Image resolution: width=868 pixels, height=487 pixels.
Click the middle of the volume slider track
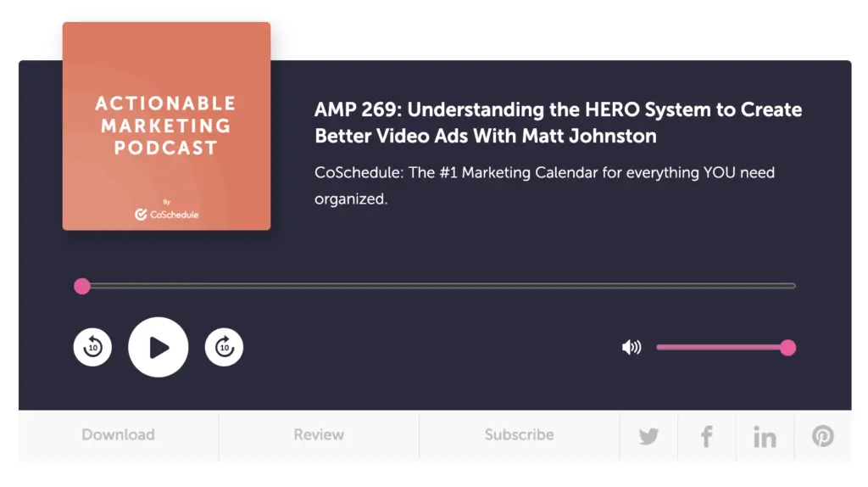click(x=722, y=347)
